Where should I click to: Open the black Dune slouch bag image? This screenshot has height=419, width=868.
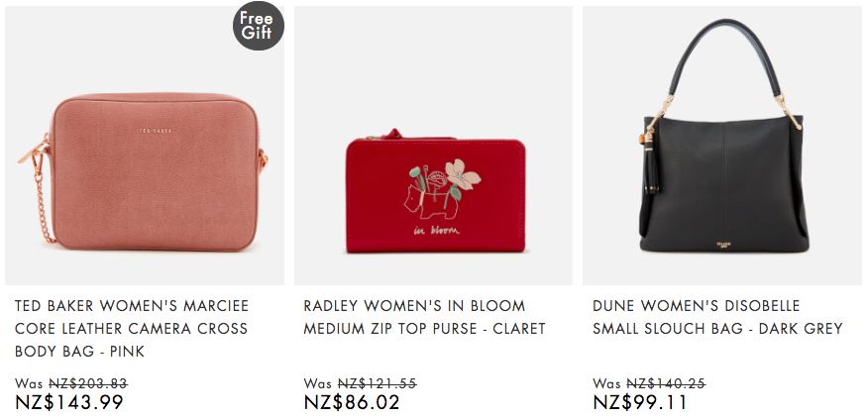(722, 146)
